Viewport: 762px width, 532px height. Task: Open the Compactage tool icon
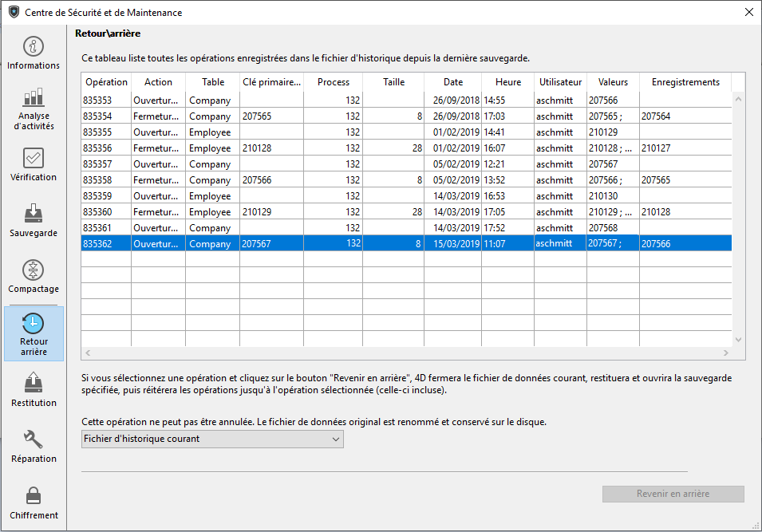[x=34, y=270]
